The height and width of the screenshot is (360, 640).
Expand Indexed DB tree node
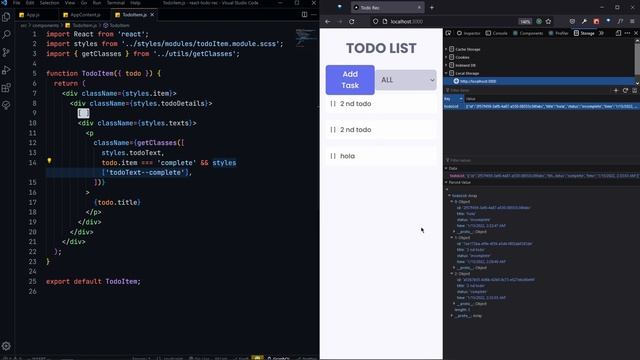(446, 65)
